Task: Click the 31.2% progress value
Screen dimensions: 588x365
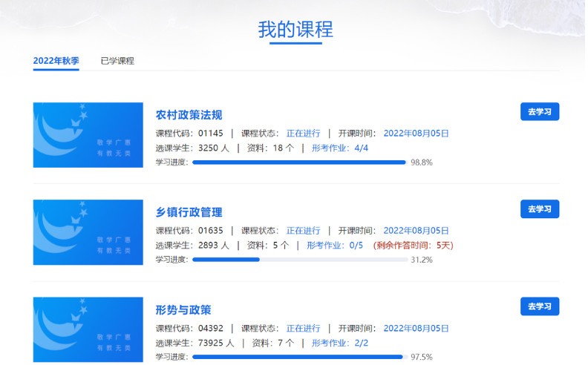Action: tap(422, 260)
